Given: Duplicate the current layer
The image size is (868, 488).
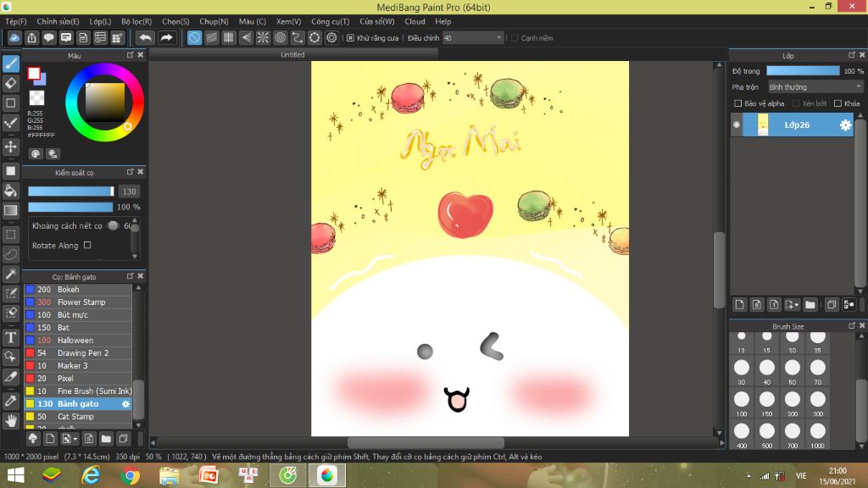Looking at the screenshot, I should [x=832, y=305].
